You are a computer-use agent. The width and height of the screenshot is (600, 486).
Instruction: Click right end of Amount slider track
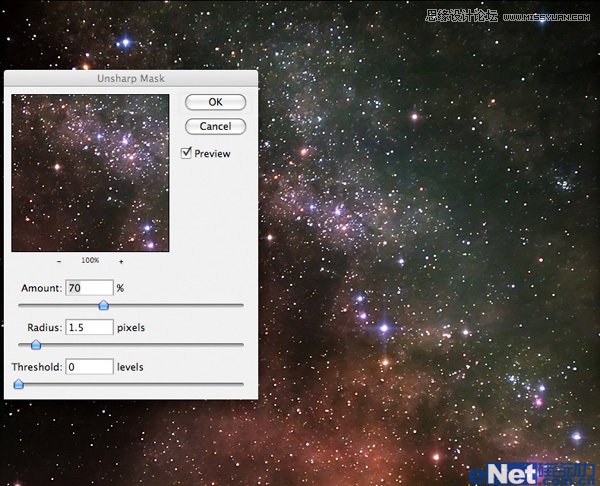coord(241,305)
